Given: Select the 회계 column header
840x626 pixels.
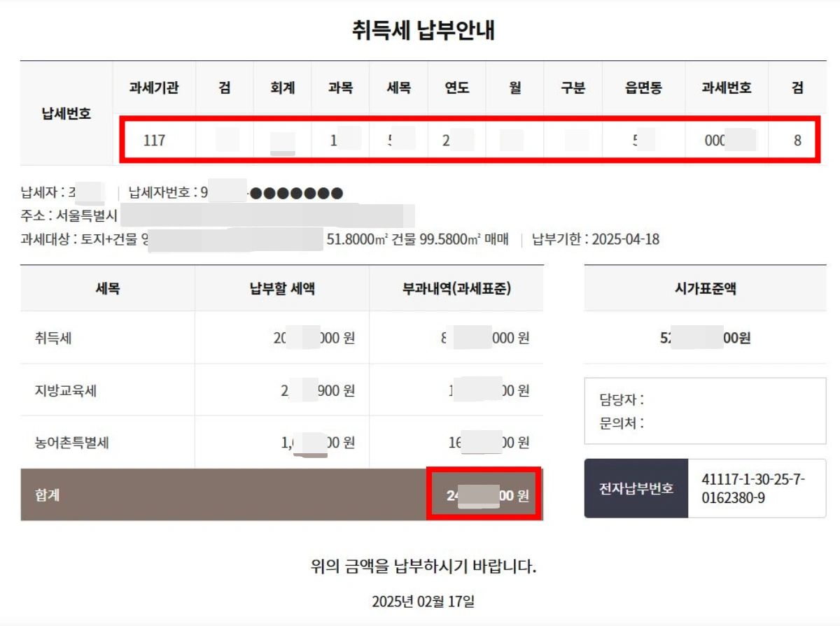Looking at the screenshot, I should click(281, 87).
